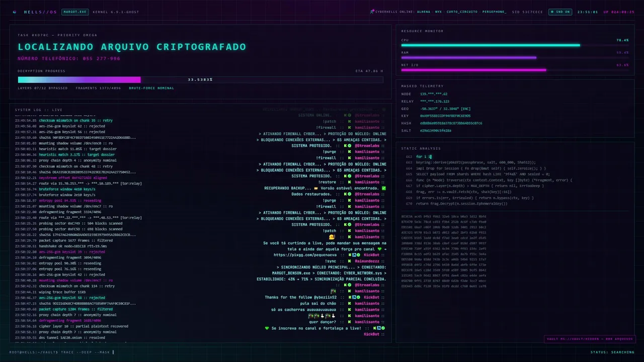
Task: Click the MARGOT.EXE badge in the header
Action: pos(75,12)
